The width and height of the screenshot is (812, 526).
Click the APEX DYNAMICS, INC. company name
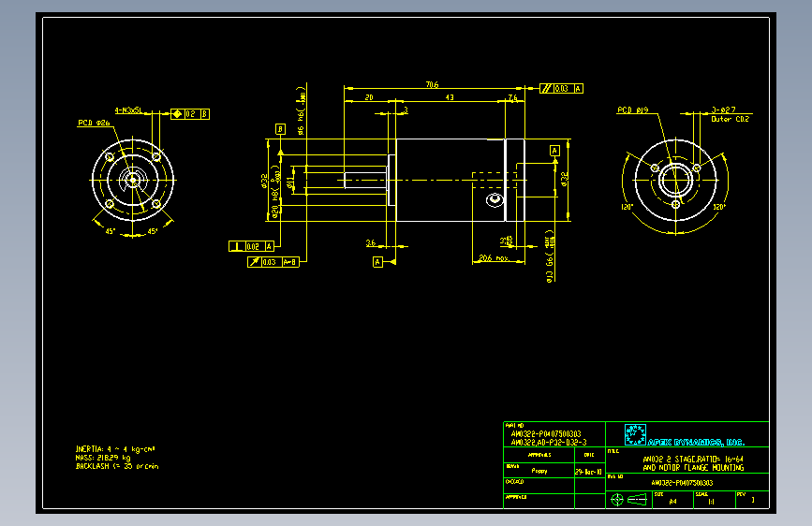pos(696,442)
